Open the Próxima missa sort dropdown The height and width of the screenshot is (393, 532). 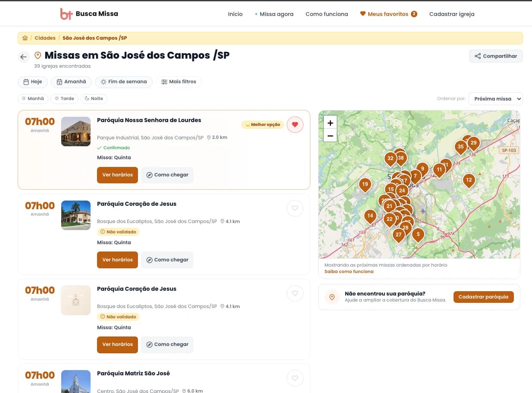click(495, 99)
